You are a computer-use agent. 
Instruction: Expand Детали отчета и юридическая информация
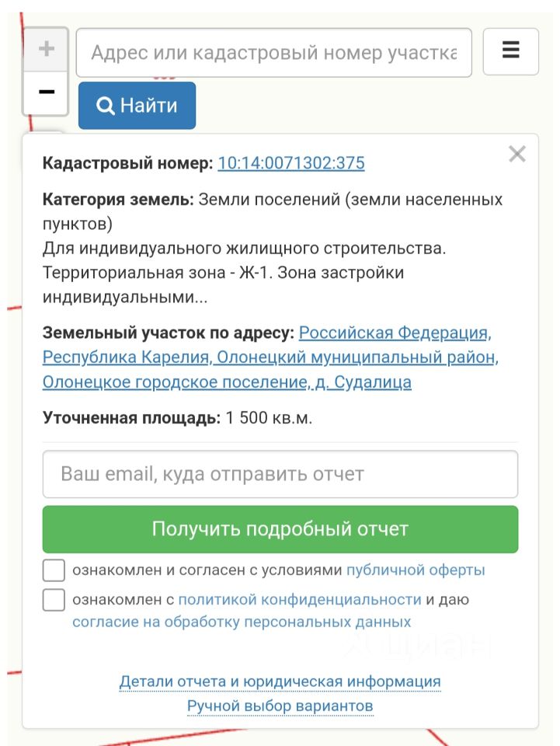click(x=280, y=682)
